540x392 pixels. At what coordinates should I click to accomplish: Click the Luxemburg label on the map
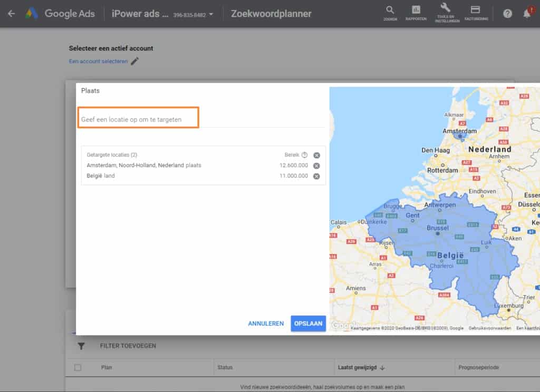509,305
